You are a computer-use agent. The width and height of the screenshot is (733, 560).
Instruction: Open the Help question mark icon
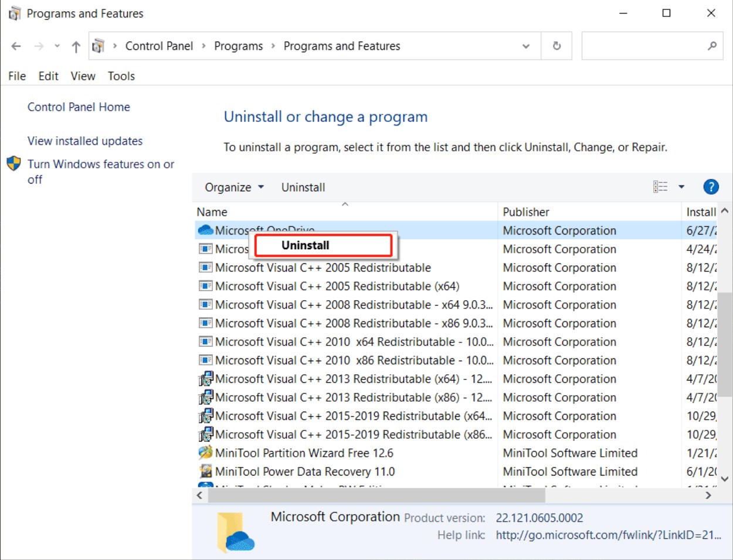711,187
